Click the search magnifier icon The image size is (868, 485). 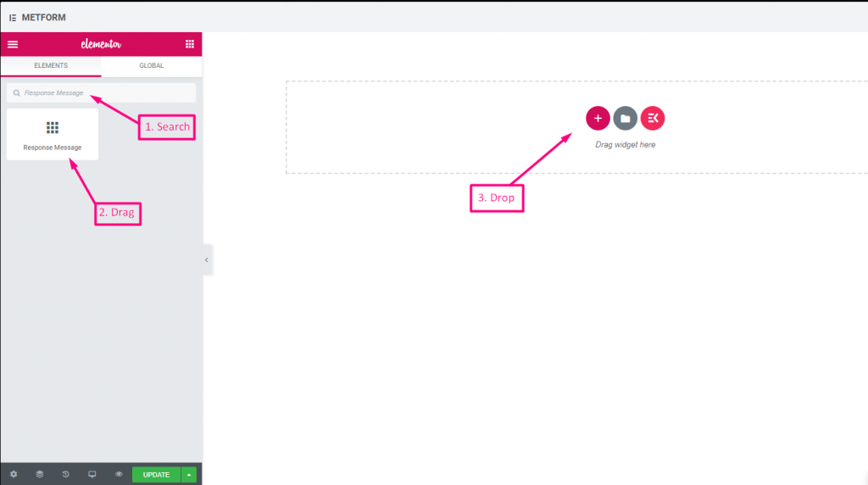pyautogui.click(x=17, y=93)
